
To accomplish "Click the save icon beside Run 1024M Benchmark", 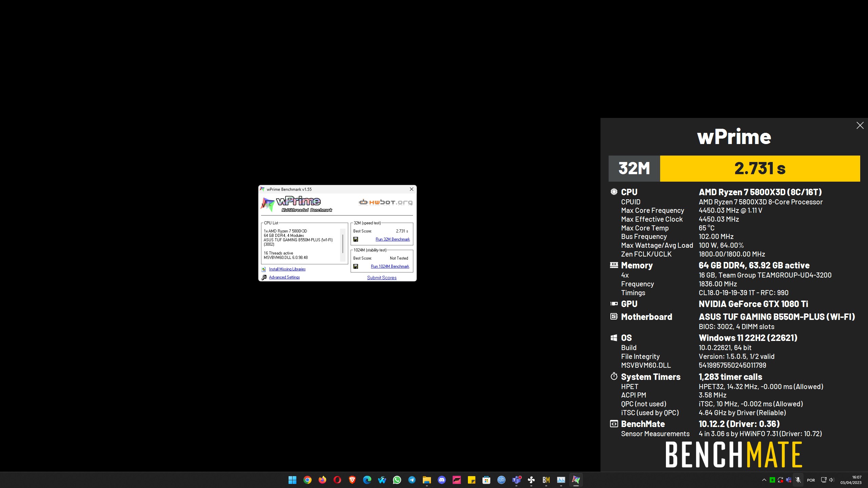I will [356, 266].
